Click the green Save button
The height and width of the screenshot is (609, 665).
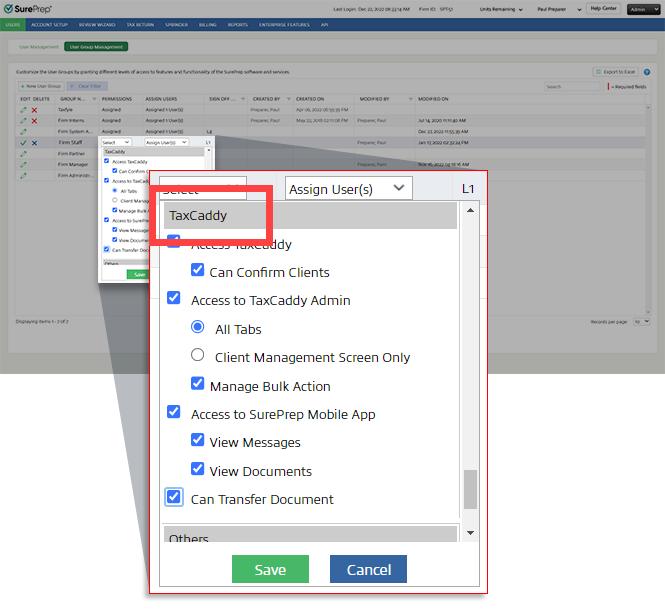pyautogui.click(x=270, y=569)
